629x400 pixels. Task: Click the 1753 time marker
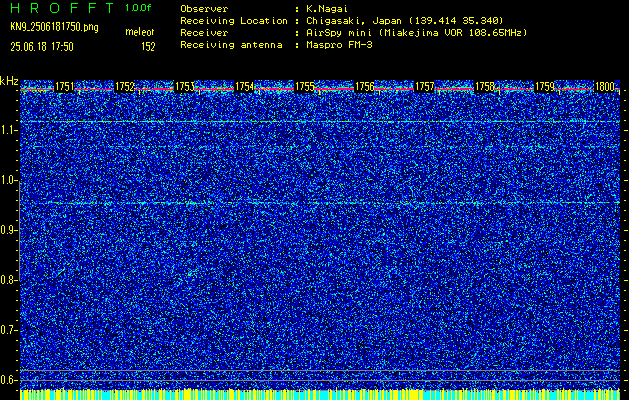tap(185, 87)
